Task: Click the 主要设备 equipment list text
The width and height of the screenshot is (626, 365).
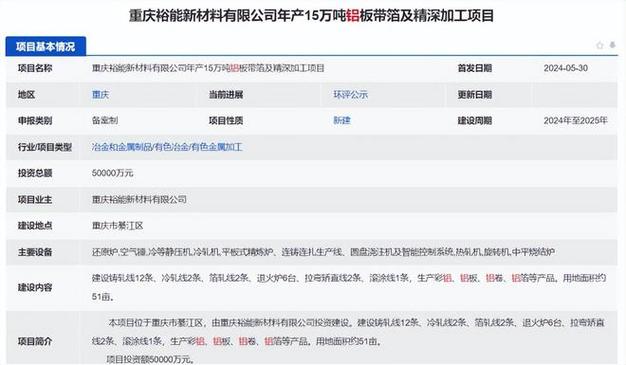Action: pyautogui.click(x=323, y=252)
